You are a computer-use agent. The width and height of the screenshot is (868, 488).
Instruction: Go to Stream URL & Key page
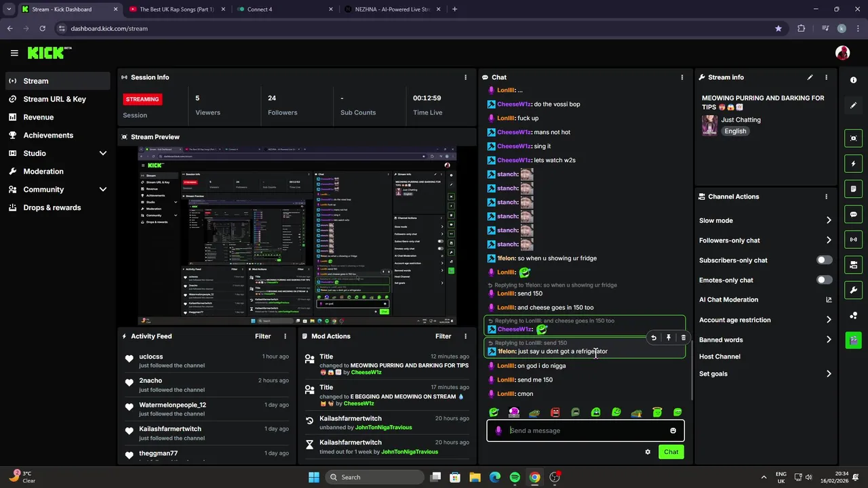(58, 99)
